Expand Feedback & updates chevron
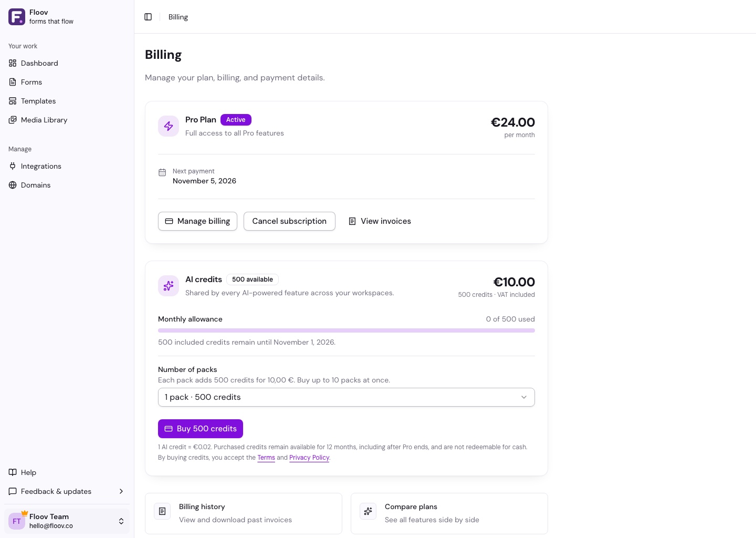 coord(121,491)
